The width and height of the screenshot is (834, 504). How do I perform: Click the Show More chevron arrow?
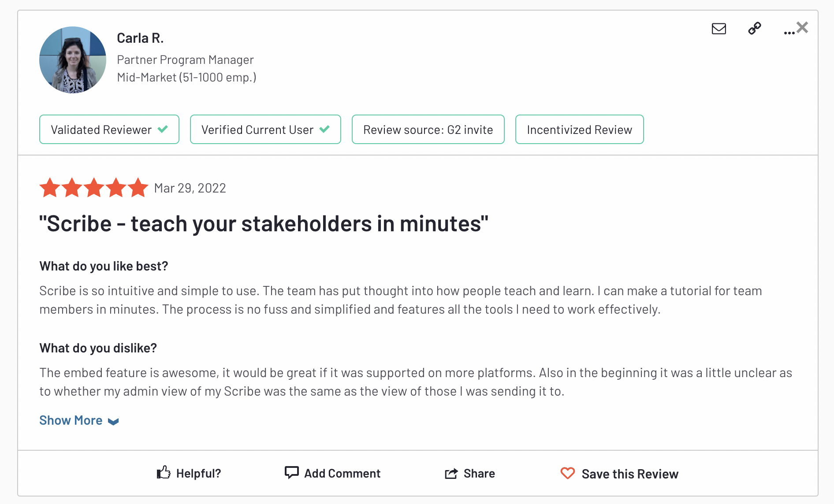tap(113, 422)
